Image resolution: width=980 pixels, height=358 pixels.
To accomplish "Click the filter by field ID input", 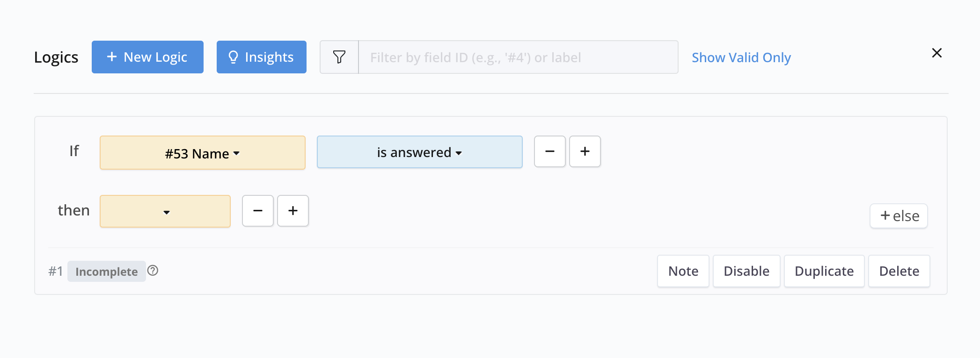I will [x=518, y=57].
